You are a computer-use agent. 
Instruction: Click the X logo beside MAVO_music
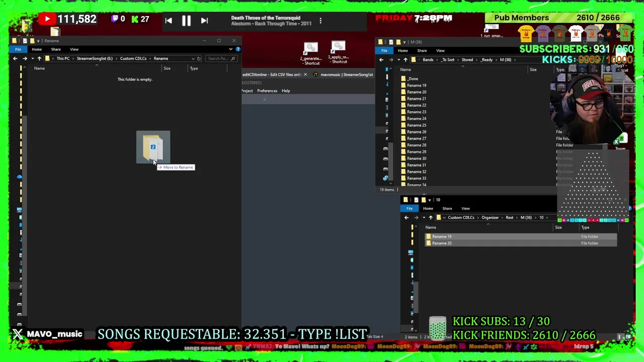(18, 334)
